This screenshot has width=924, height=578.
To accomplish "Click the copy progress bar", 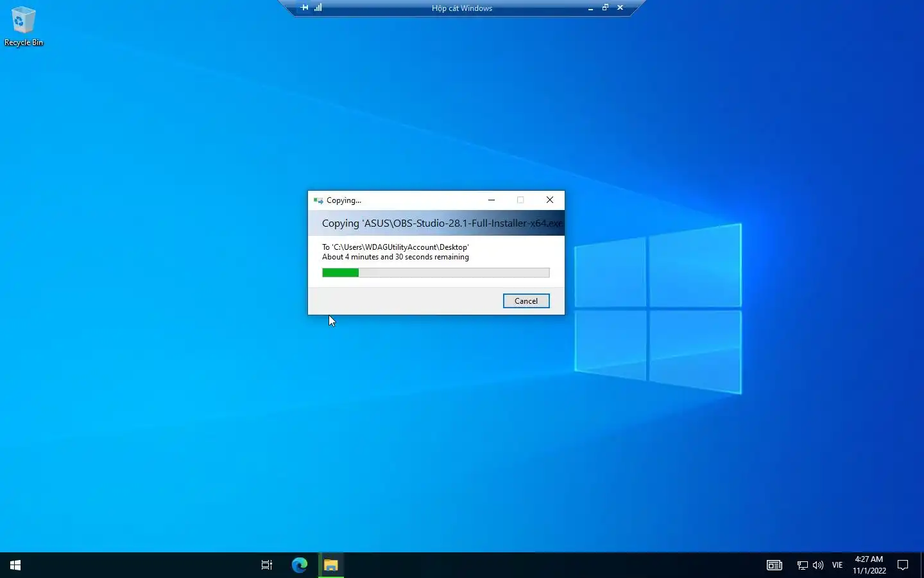I will (x=436, y=273).
